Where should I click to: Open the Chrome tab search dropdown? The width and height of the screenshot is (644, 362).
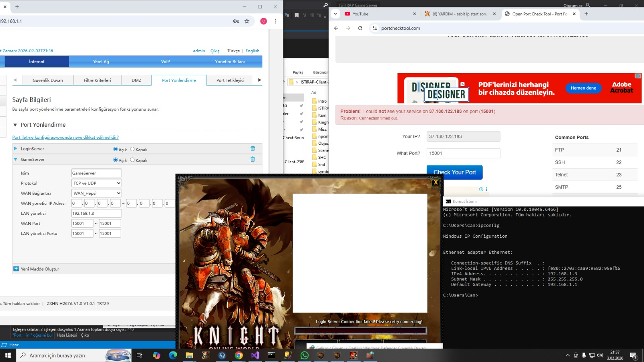pyautogui.click(x=335, y=14)
